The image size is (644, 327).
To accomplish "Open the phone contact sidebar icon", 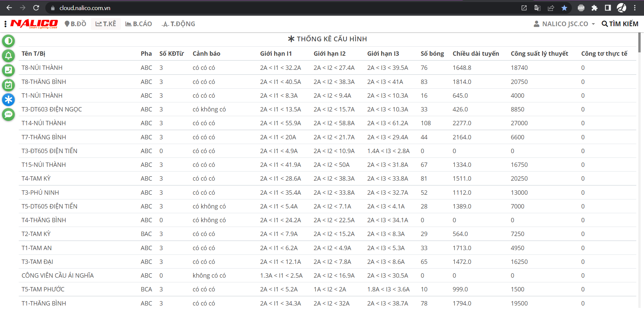I will [8, 70].
